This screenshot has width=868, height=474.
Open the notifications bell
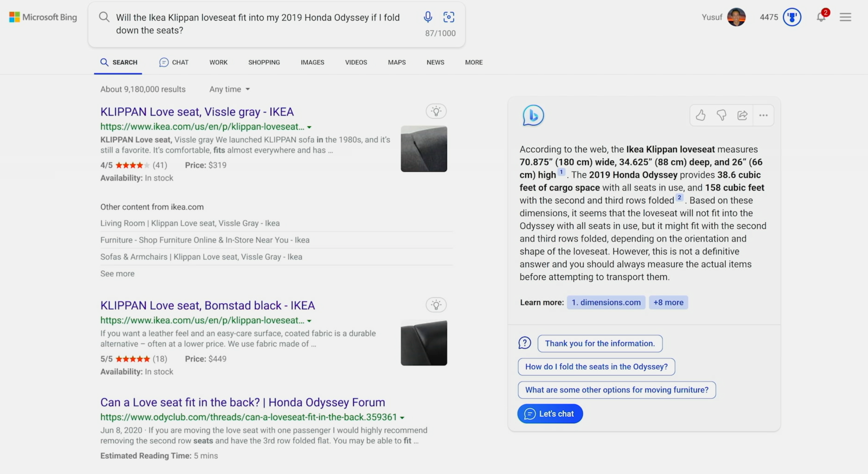(x=821, y=17)
